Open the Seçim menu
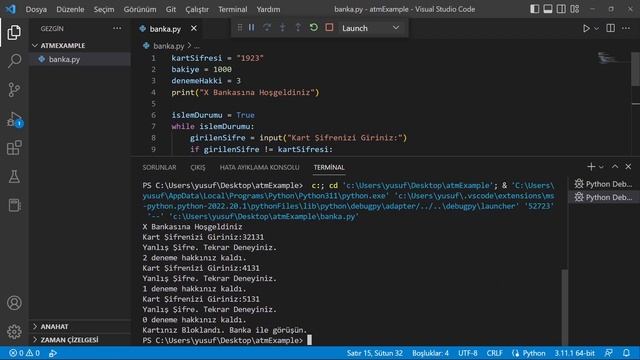Image resolution: width=640 pixels, height=360 pixels. (x=104, y=9)
